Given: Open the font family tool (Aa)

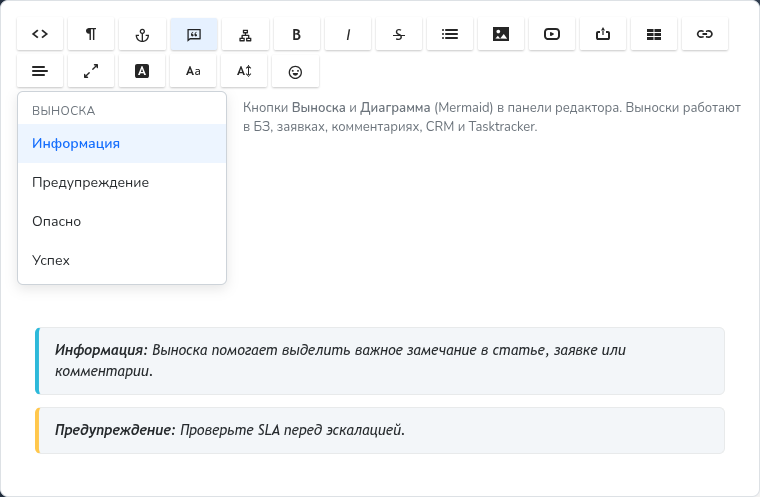Looking at the screenshot, I should coord(193,71).
